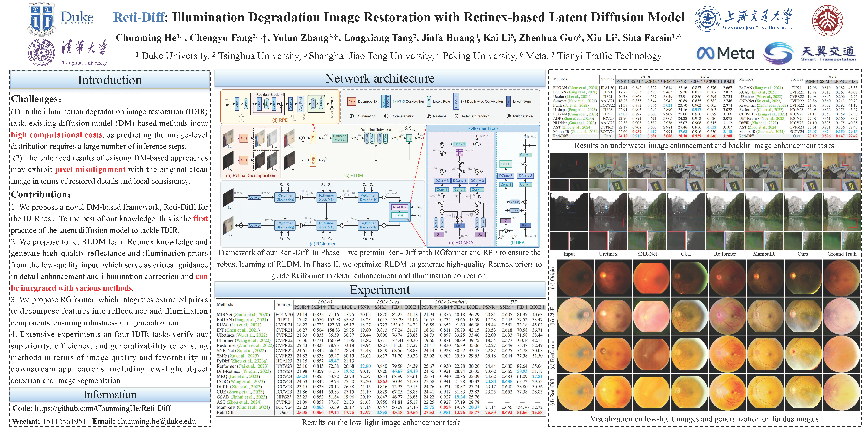Click the Hadamard product legend symbol
This screenshot has width=868, height=434.
457,116
